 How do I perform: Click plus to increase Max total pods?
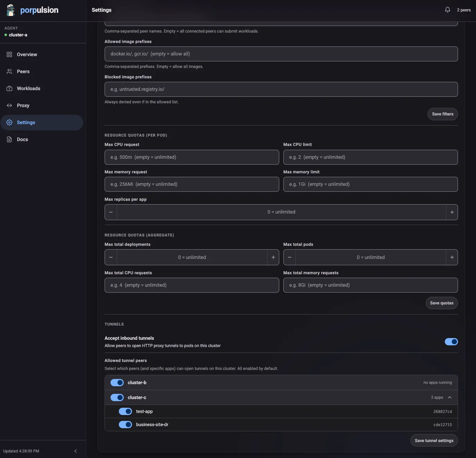tap(452, 257)
